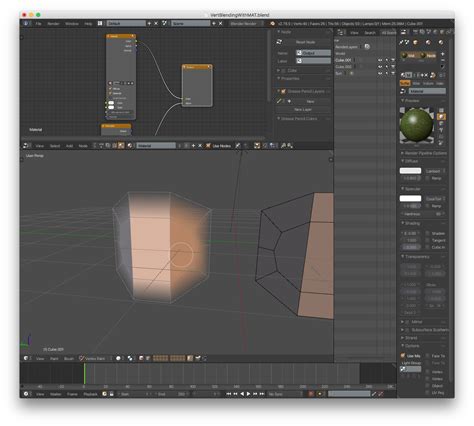474x426 pixels.
Task: Collapse the Grease Pencil Layers panel
Action: (x=279, y=91)
